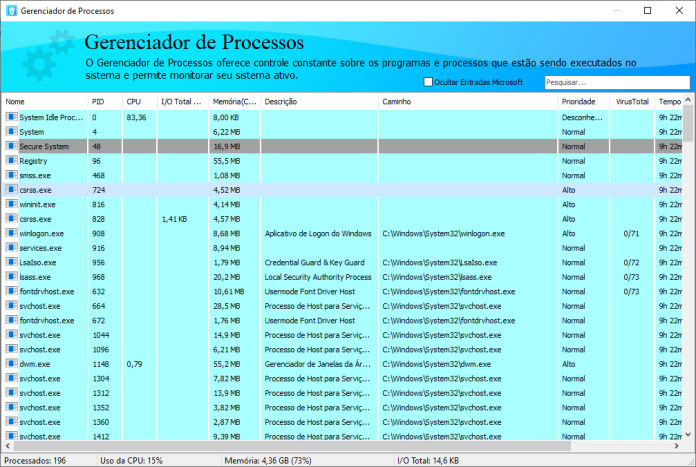Click the VirusTotal 0/73 of lsass.exe
The image size is (696, 467).
[631, 277]
